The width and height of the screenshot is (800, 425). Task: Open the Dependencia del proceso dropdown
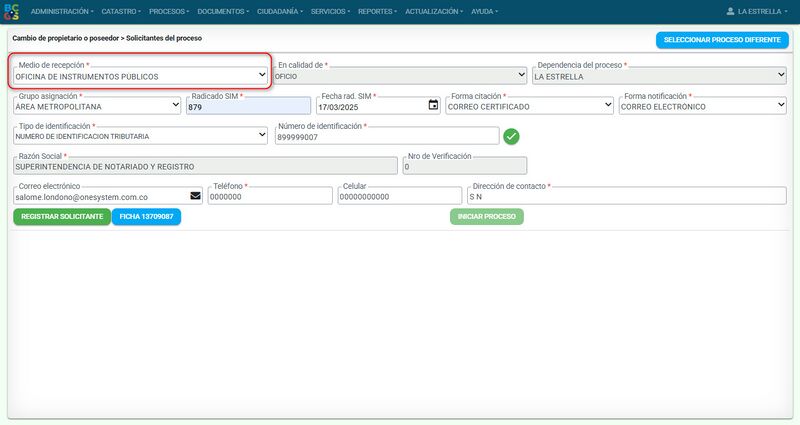coord(659,76)
